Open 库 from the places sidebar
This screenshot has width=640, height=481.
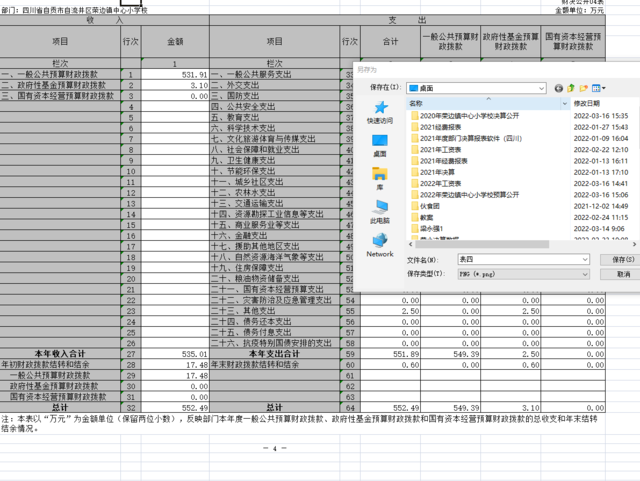pyautogui.click(x=380, y=179)
